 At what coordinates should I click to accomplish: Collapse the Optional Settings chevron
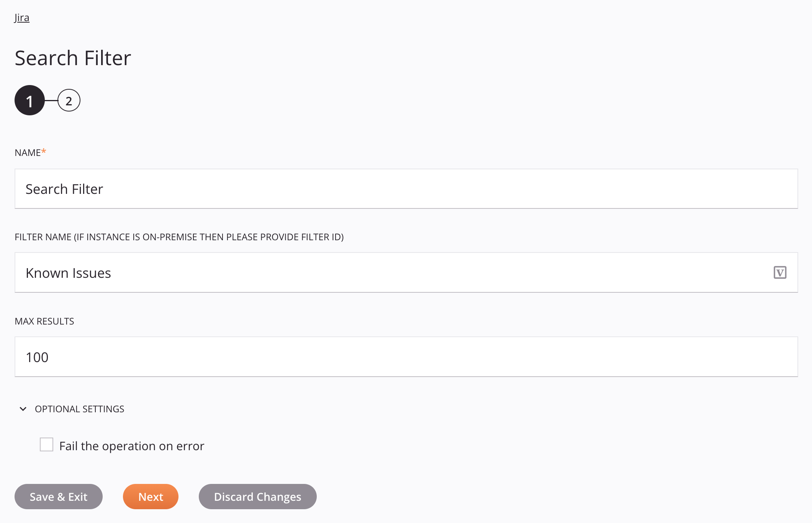(x=23, y=409)
